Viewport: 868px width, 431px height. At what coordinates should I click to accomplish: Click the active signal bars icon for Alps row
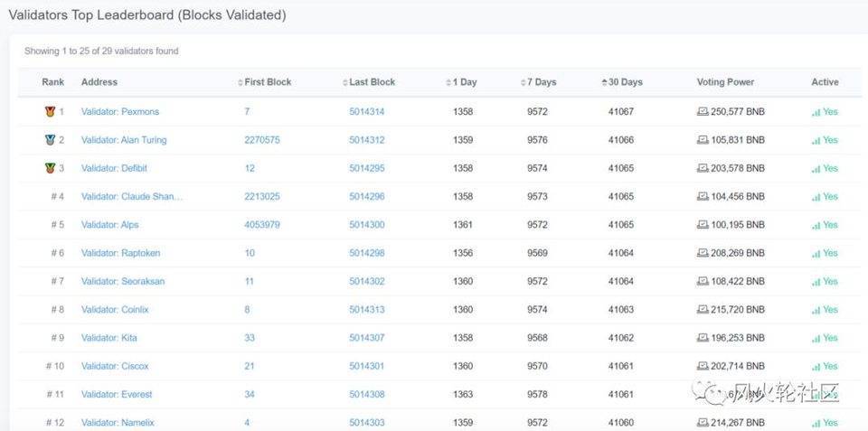[x=816, y=225]
